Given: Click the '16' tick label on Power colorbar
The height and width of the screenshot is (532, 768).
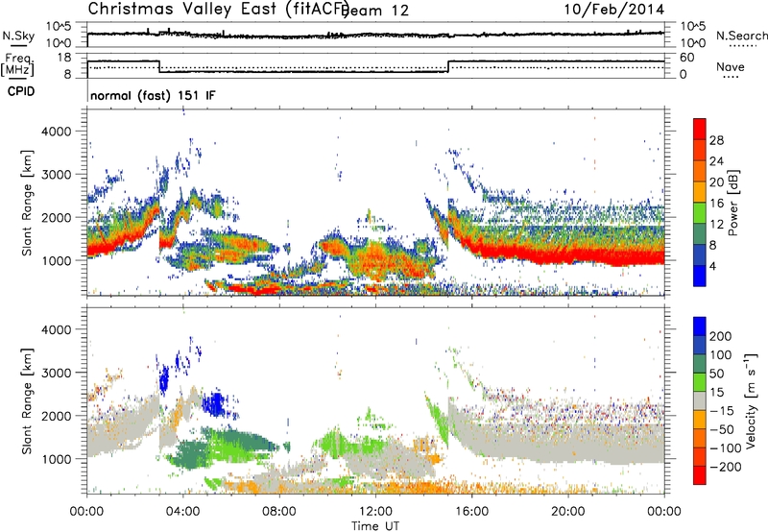Looking at the screenshot, I should pyautogui.click(x=716, y=204).
